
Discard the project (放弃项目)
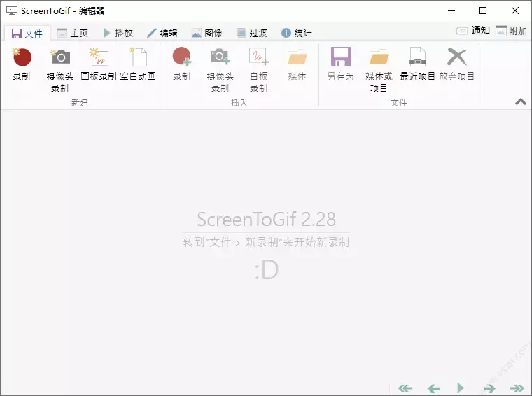click(456, 64)
